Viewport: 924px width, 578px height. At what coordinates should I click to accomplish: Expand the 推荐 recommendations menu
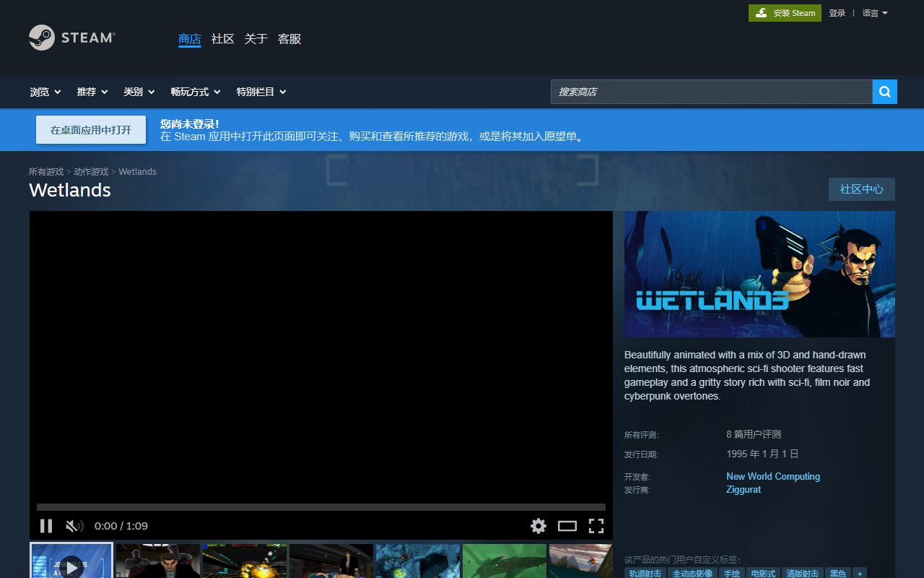pos(92,92)
